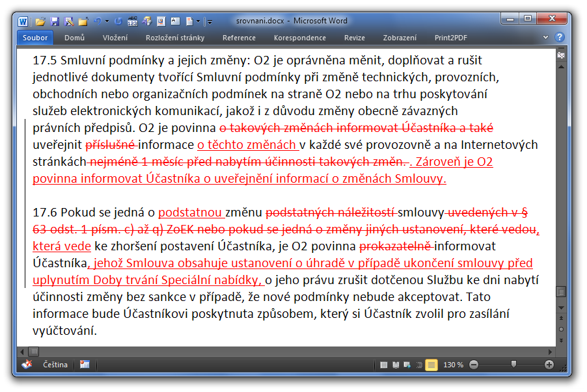
Task: Click the new document page icon
Action: pos(190,21)
